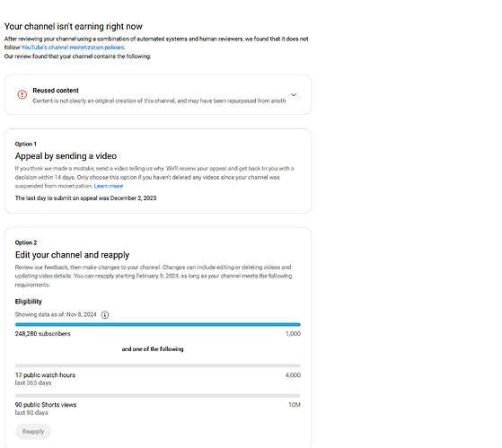This screenshot has width=502, height=448.
Task: Click the info icon next to Nov 8, 2024
Action: coord(105,315)
